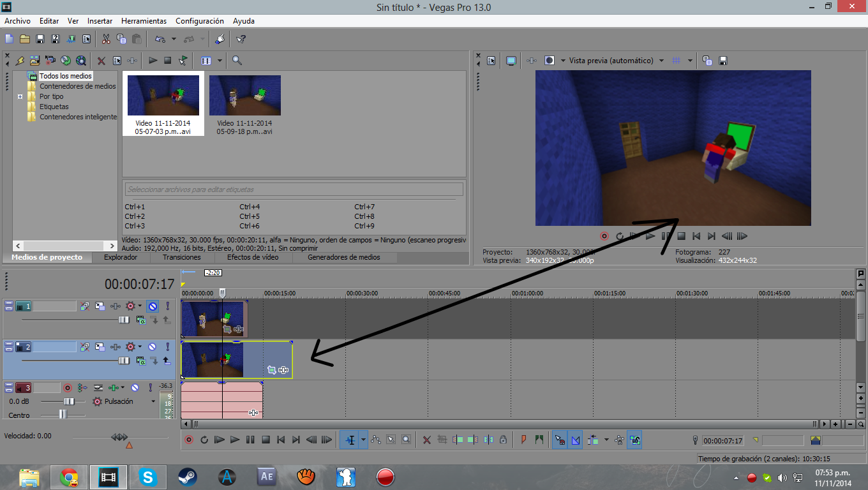Switch to the Generadores de medios tab
The height and width of the screenshot is (490, 868).
tap(344, 257)
